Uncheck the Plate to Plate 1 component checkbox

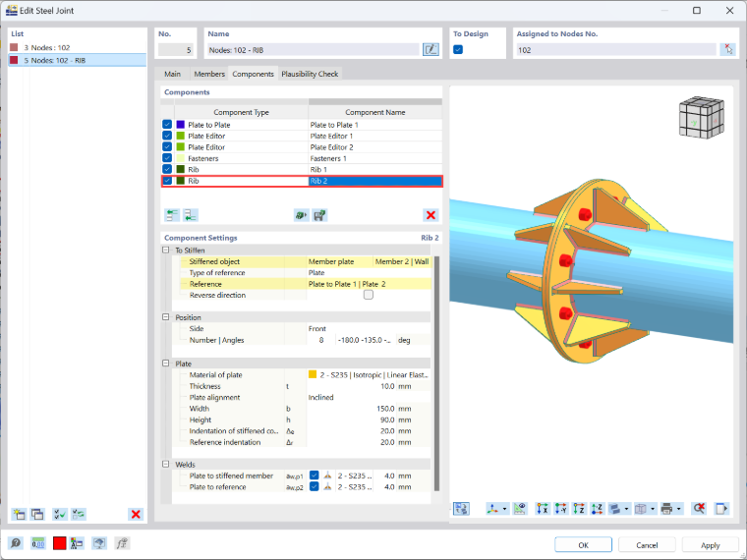(x=167, y=125)
